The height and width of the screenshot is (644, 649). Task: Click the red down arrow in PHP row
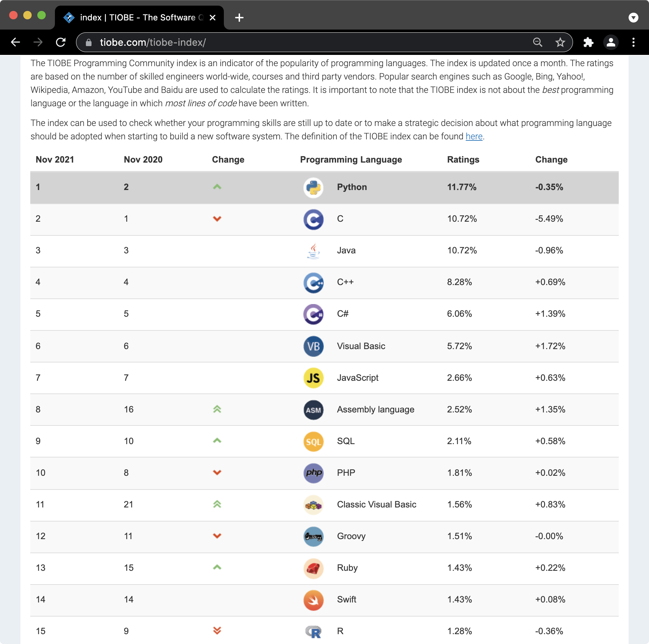[217, 472]
